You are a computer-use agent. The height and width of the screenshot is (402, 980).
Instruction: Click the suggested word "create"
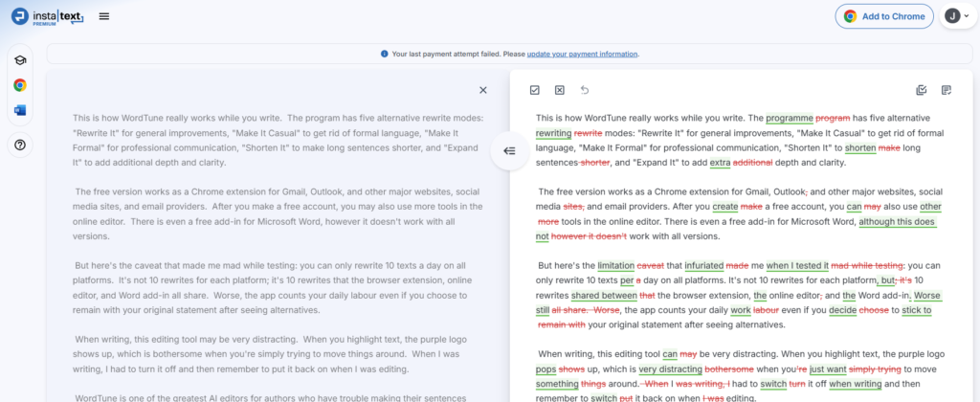coord(725,207)
